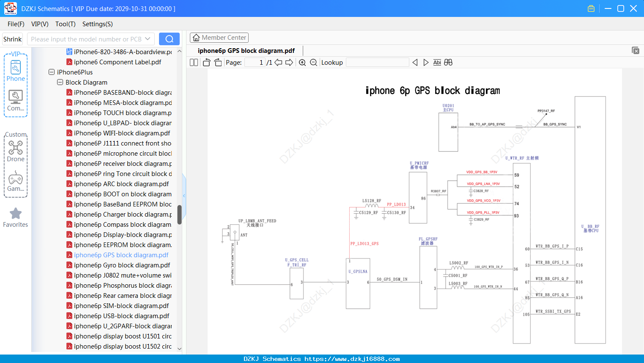Open the Member Center

[x=219, y=38]
